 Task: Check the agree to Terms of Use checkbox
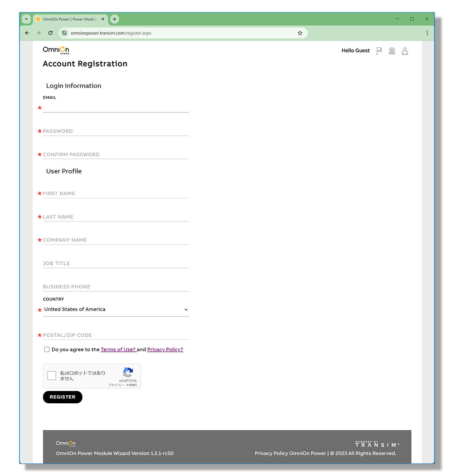point(47,350)
